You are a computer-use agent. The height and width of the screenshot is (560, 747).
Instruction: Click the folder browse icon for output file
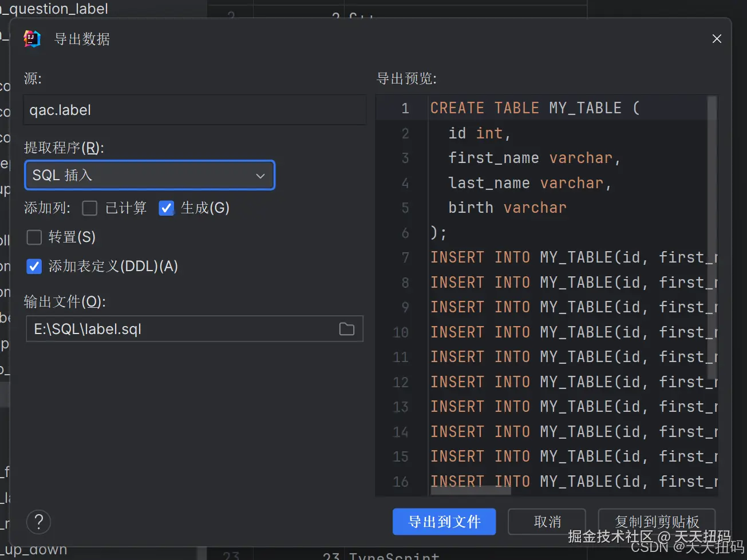(347, 329)
